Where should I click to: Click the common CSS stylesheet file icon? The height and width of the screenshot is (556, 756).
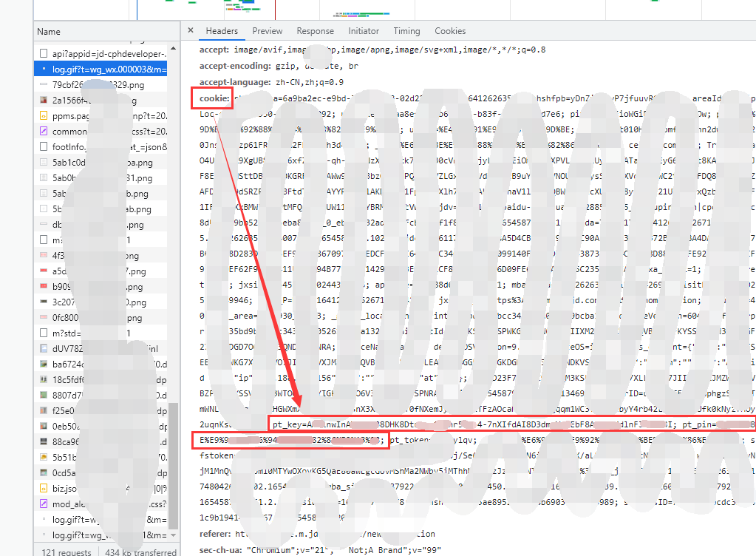[x=44, y=131]
